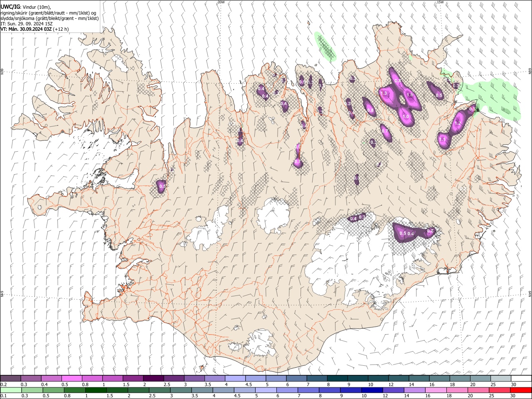Click the '20W' longitude label

(x=221, y=2)
